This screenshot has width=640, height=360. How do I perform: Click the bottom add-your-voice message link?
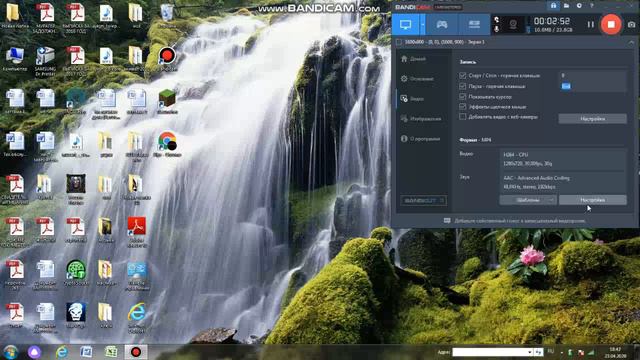514,221
